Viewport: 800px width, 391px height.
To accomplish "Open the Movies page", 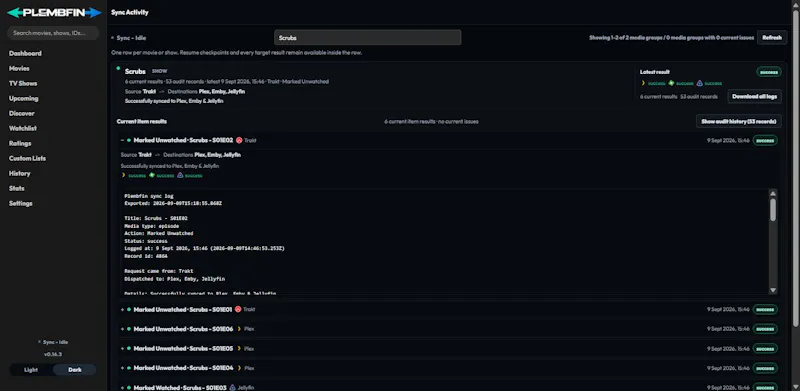I will tap(19, 68).
